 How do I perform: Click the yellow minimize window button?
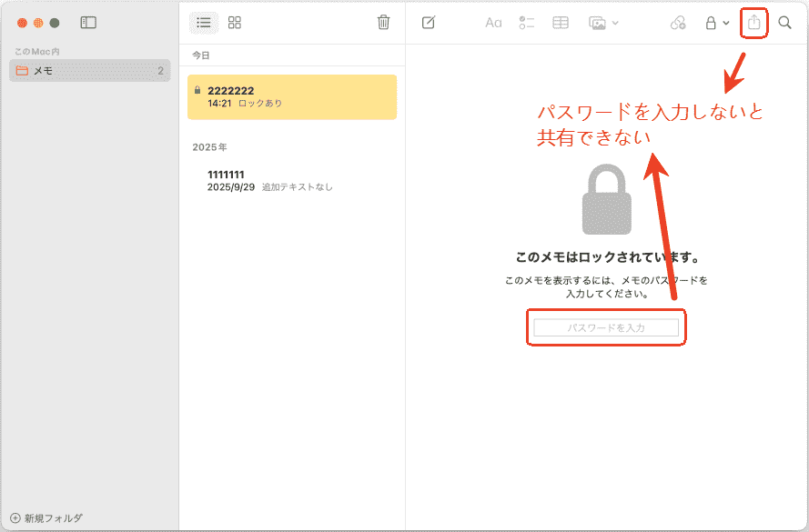click(x=38, y=23)
